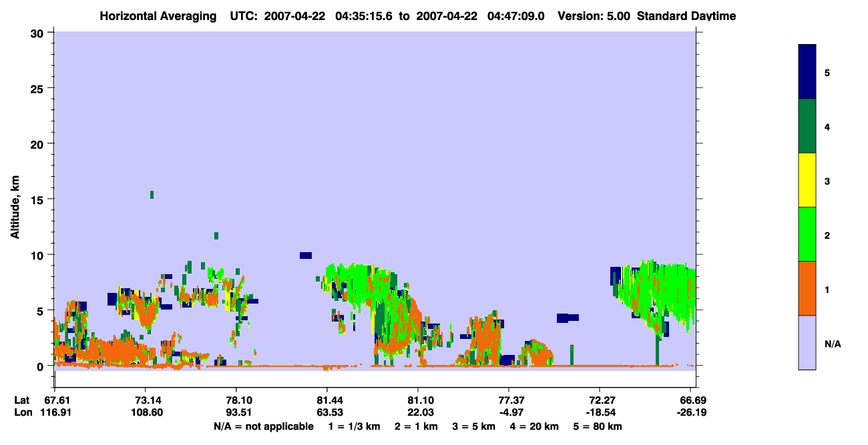Click the yellow colorbar segment labeled 3
Screen dimensions: 868x445
click(807, 180)
